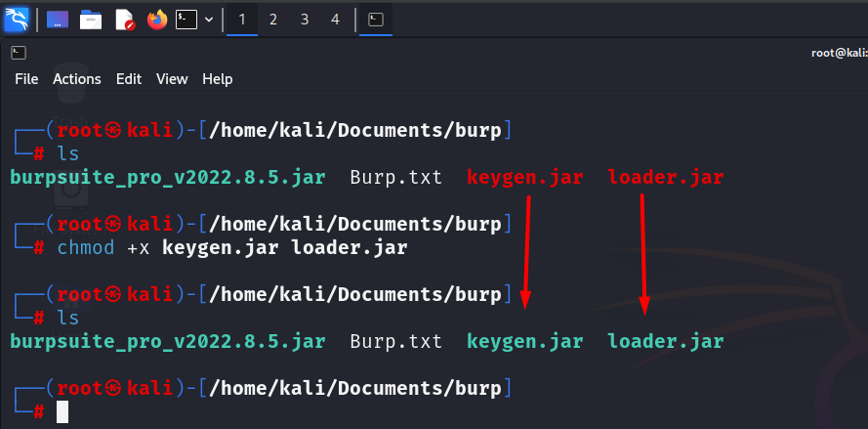The image size is (868, 429).
Task: Click the chmod +x command text
Action: coord(103,248)
